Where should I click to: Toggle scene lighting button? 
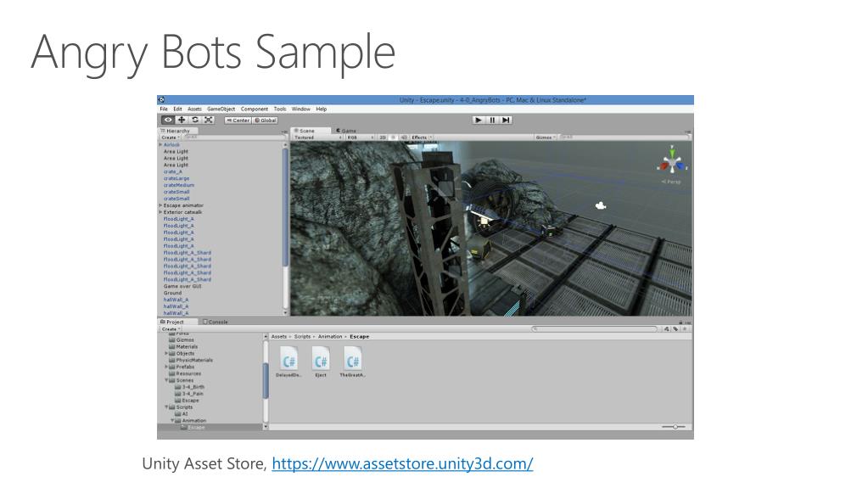coord(394,137)
